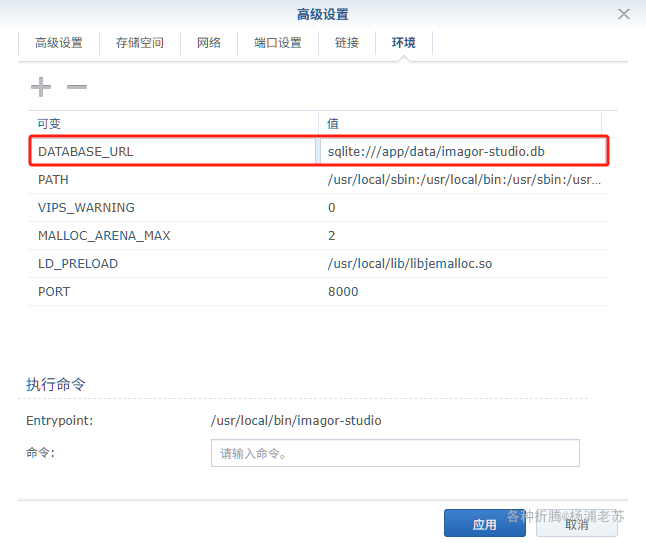Close the 高级设置 dialog
Image resolution: width=646 pixels, height=543 pixels.
(x=624, y=14)
